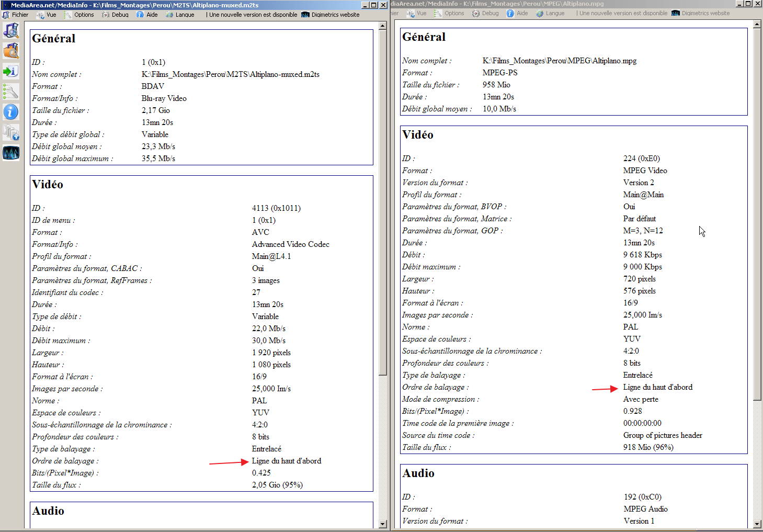This screenshot has width=763, height=532.
Task: Open Digimetrics website link in m2ts window
Action: [335, 15]
